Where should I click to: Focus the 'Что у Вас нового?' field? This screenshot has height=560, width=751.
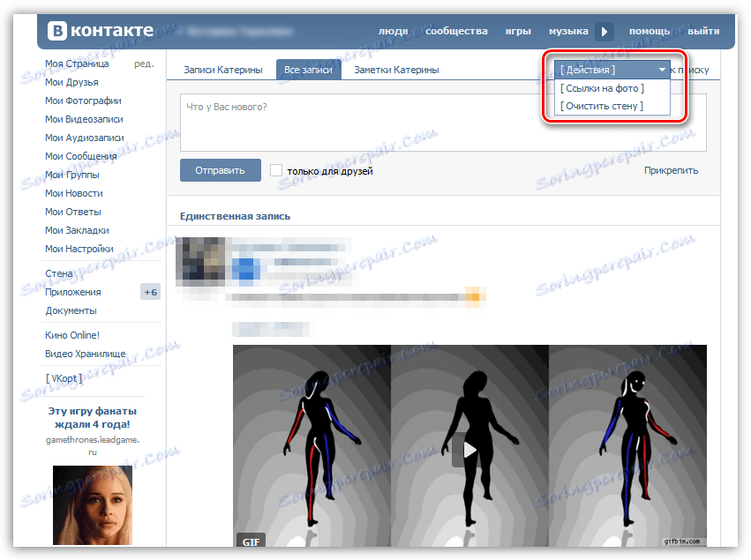(443, 123)
